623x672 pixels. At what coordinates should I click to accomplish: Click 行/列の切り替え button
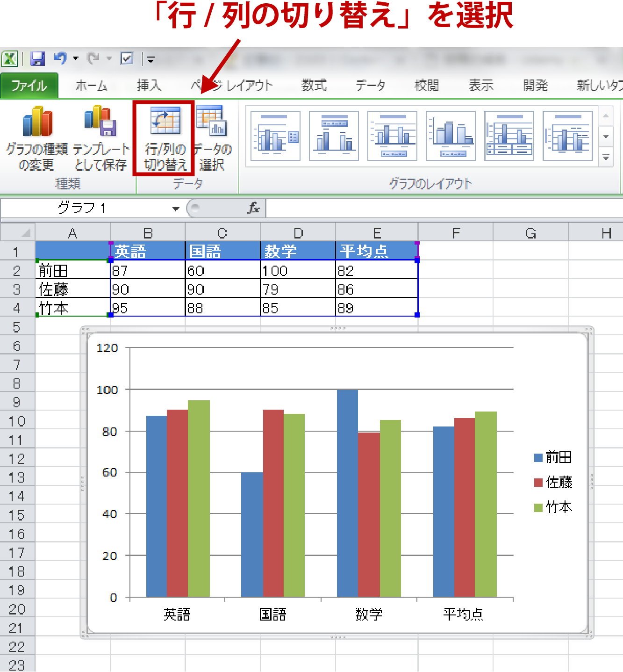click(x=165, y=138)
